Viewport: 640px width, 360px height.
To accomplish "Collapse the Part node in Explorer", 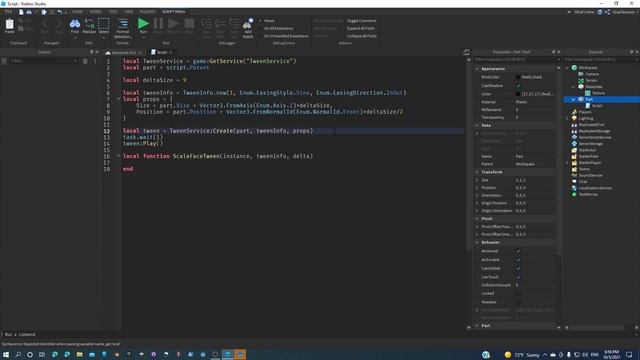I will pyautogui.click(x=573, y=99).
